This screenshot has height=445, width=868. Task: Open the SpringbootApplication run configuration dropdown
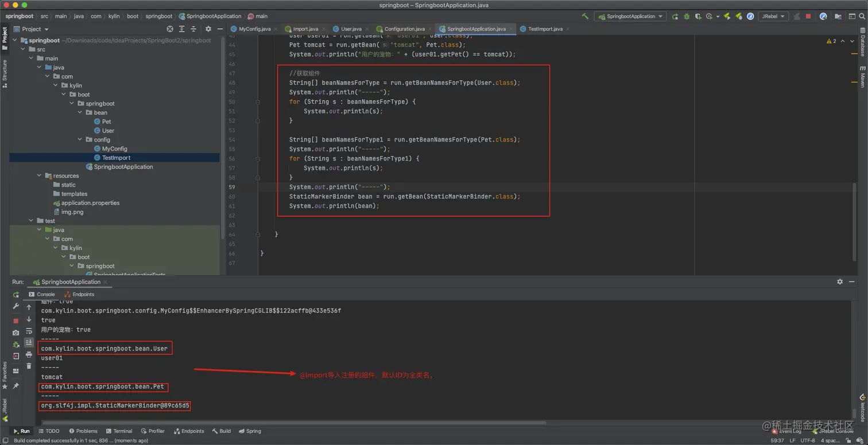pos(630,17)
